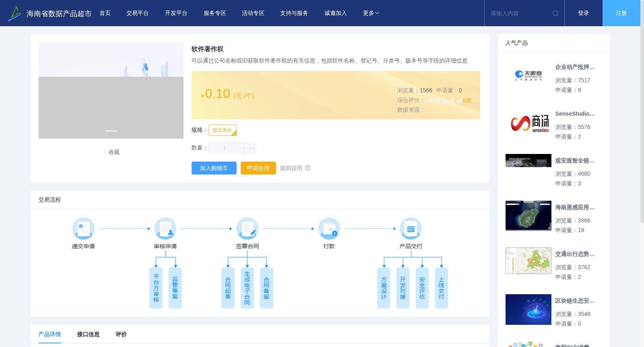The height and width of the screenshot is (347, 644).
Task: Open the 企业动产抵押 product link
Action: point(575,67)
